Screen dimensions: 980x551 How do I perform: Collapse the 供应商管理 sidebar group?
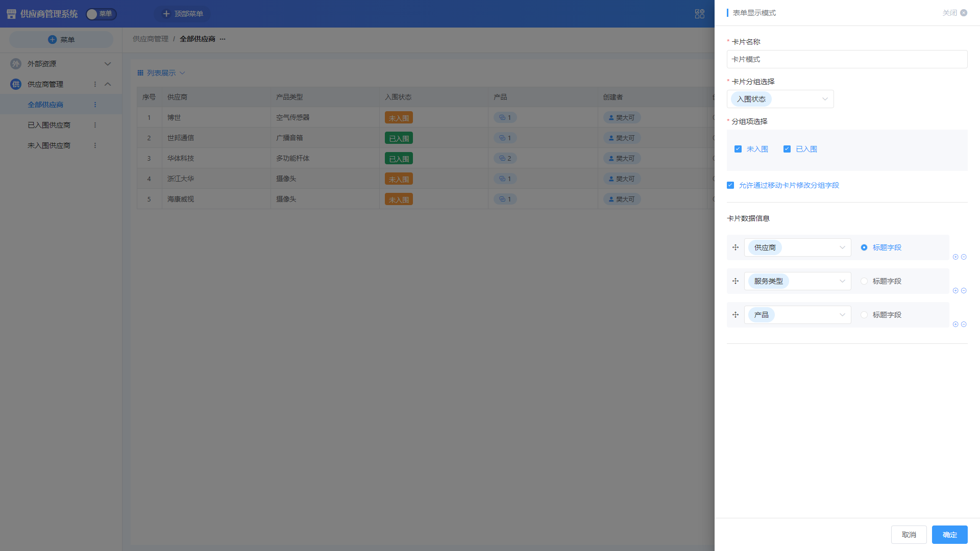108,84
